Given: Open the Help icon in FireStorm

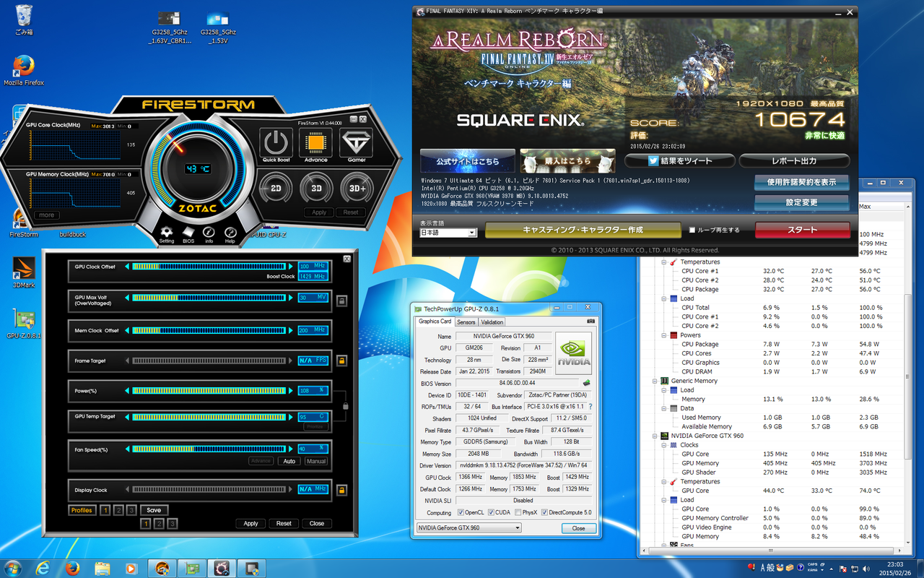Looking at the screenshot, I should click(230, 233).
